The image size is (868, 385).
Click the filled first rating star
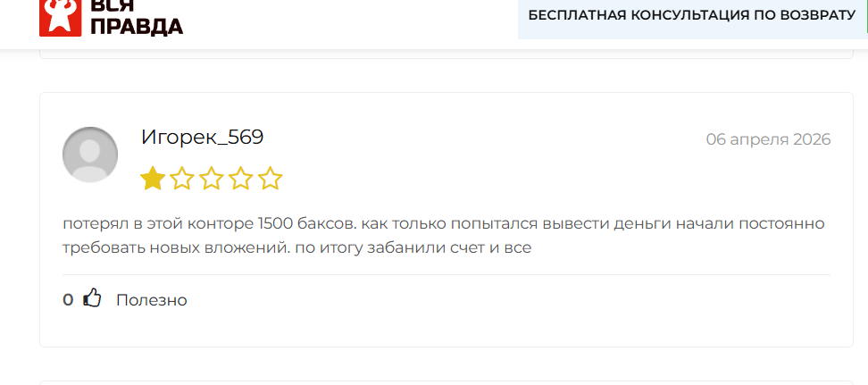[153, 180]
